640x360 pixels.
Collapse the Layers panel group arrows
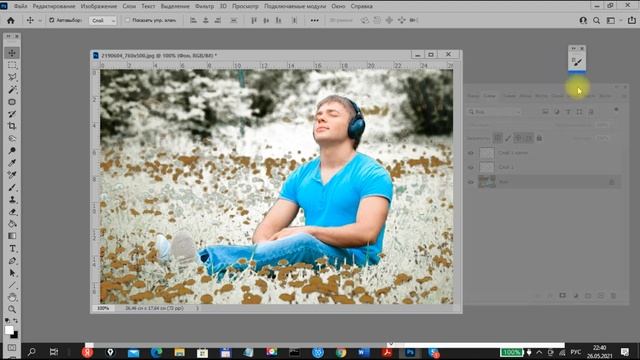pos(617,87)
